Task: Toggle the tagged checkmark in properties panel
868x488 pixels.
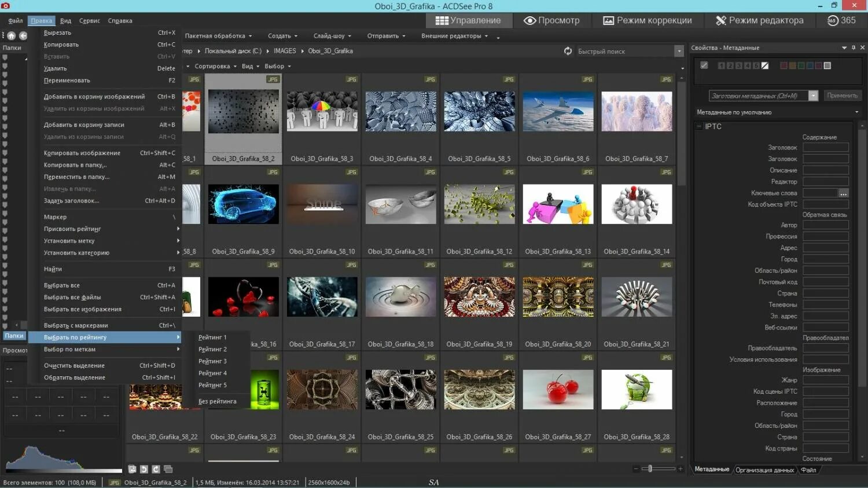Action: click(704, 65)
